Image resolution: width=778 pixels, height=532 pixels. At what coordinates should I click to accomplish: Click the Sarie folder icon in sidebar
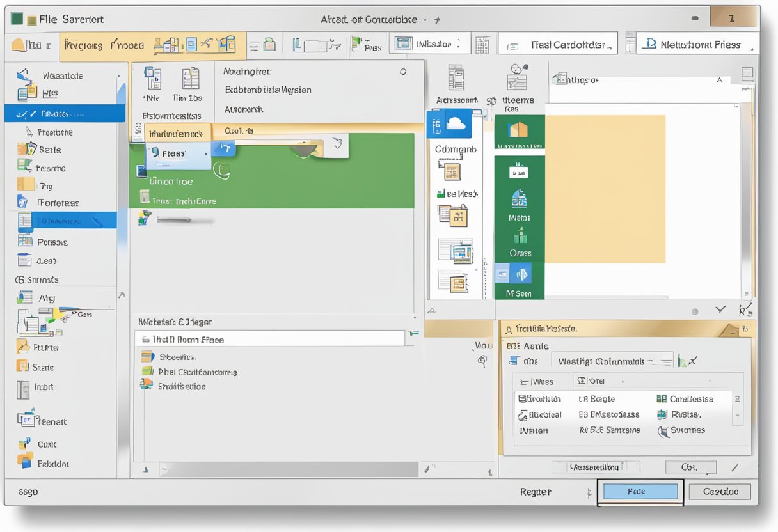[27, 150]
